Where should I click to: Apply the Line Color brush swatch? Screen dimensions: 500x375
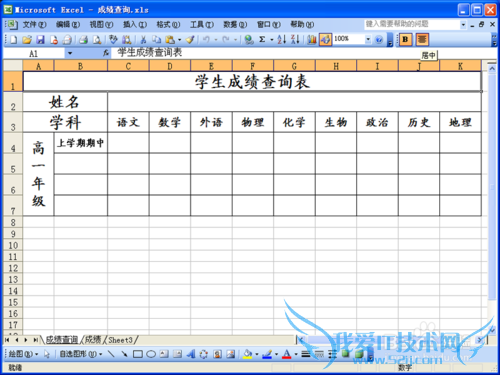coord(267,354)
